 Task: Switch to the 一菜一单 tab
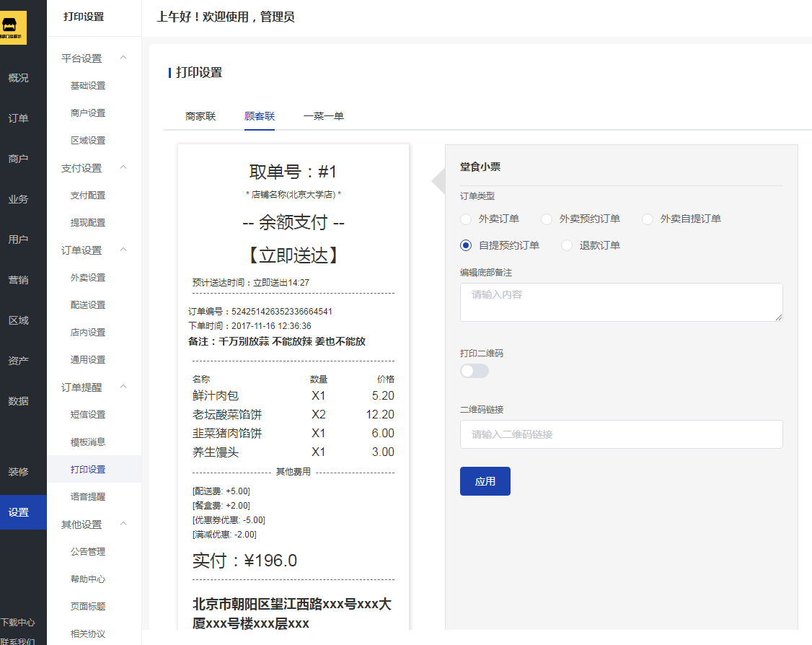(324, 116)
